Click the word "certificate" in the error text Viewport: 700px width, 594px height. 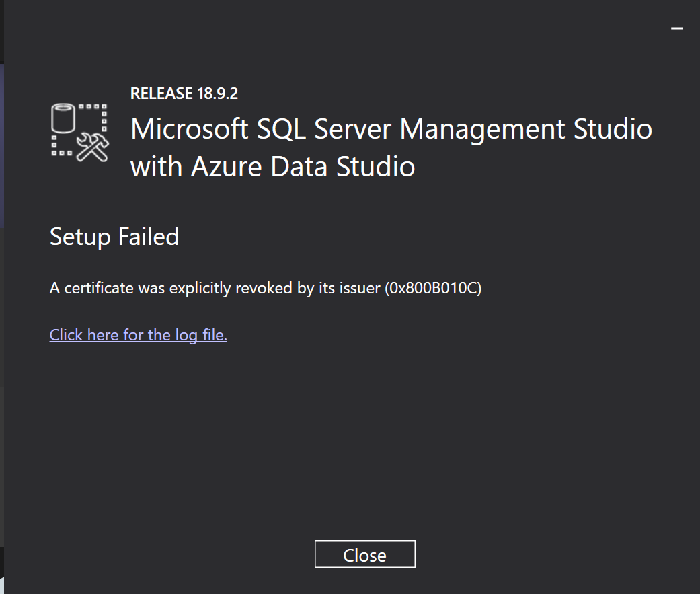[99, 289]
